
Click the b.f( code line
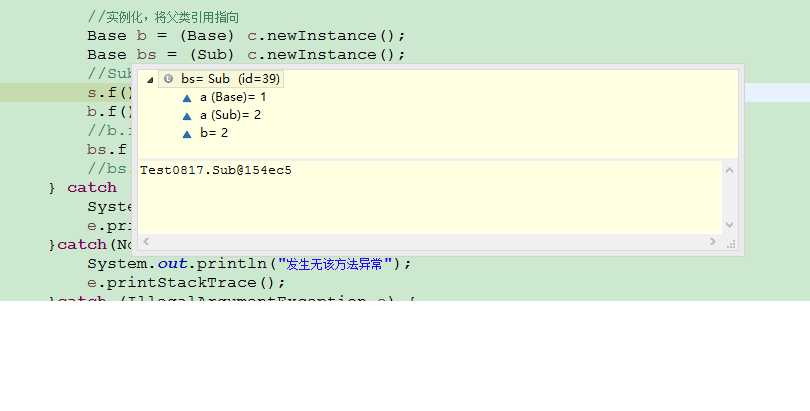point(110,112)
